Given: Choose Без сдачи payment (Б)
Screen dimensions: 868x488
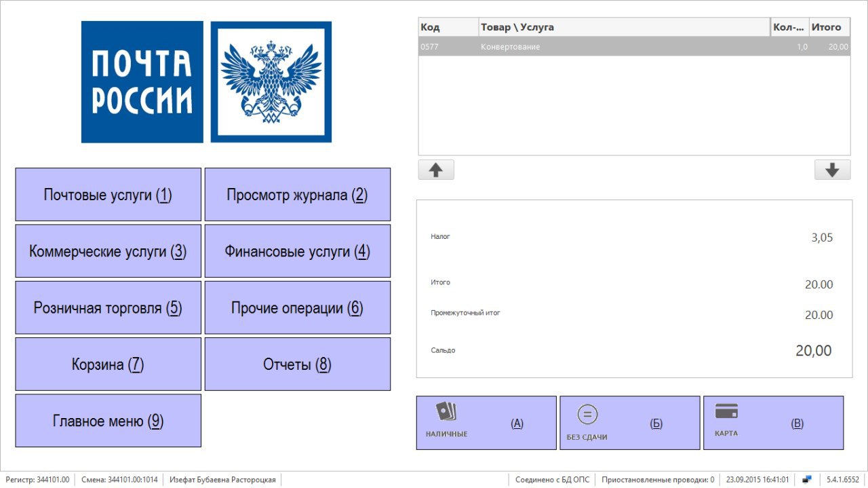Looking at the screenshot, I should [630, 423].
